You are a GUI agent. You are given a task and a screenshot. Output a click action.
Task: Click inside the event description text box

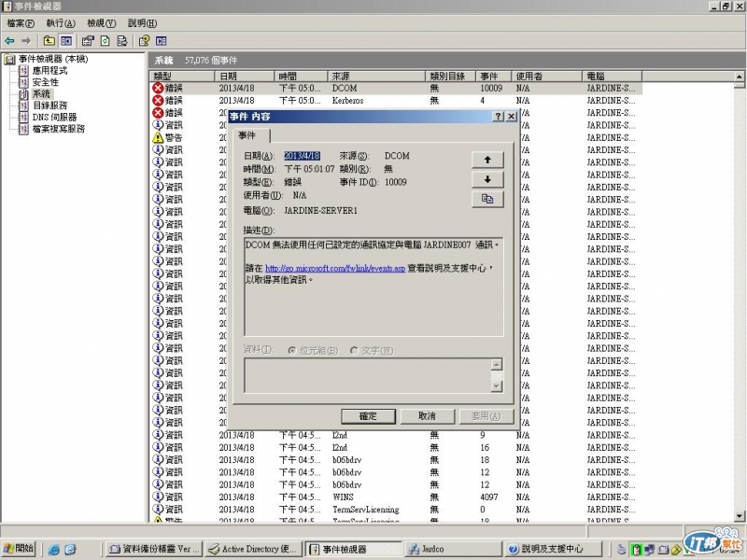(x=373, y=287)
